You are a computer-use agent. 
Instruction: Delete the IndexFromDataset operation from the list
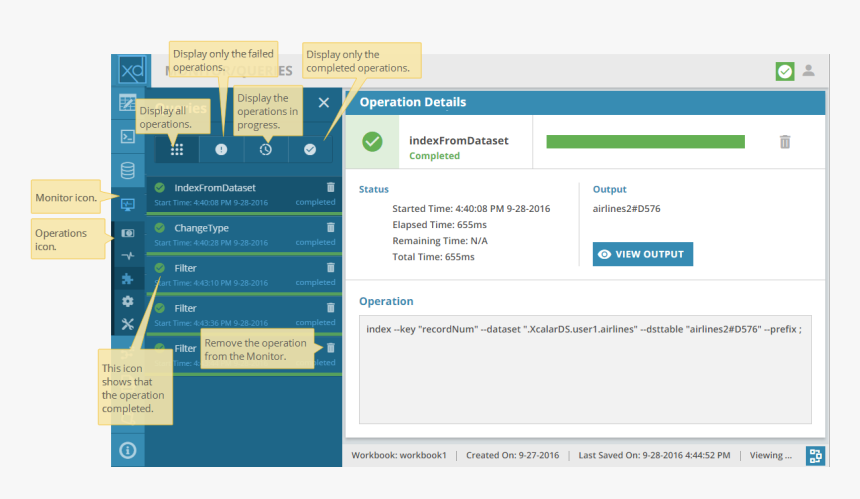coord(331,187)
